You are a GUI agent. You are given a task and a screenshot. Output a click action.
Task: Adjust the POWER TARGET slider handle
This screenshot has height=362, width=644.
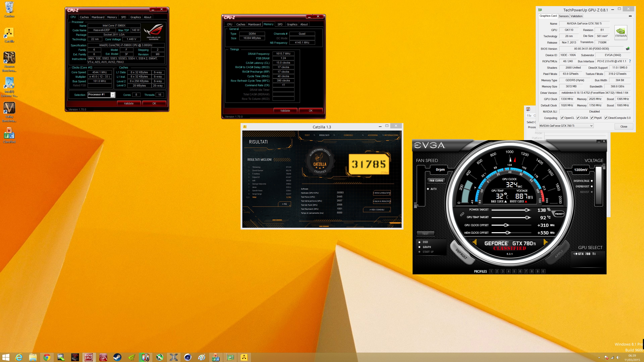tap(527, 210)
